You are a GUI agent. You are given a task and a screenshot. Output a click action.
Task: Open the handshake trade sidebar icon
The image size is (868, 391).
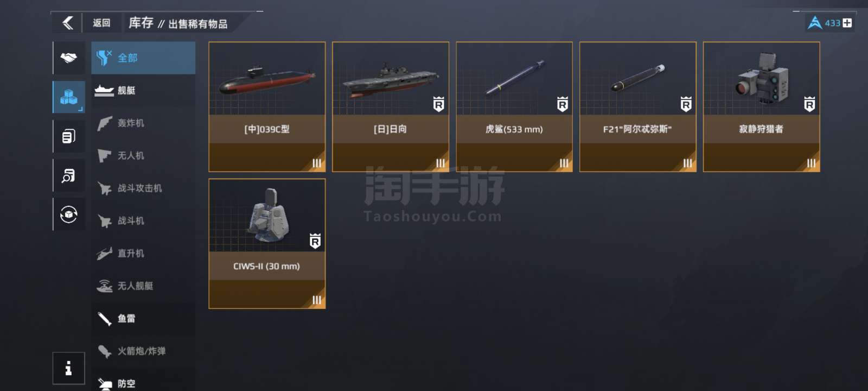69,58
